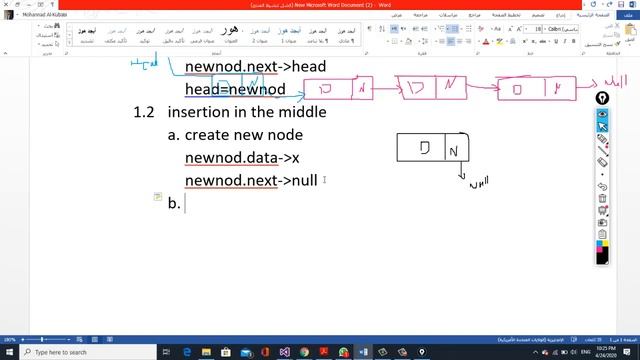Click the Clear Formatting eraser icon
The height and width of the screenshot is (360, 640).
pyautogui.click(x=481, y=29)
